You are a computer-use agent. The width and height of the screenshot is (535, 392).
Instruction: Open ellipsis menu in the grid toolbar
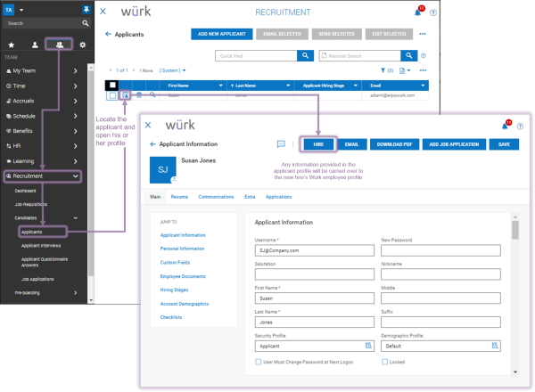(423, 70)
